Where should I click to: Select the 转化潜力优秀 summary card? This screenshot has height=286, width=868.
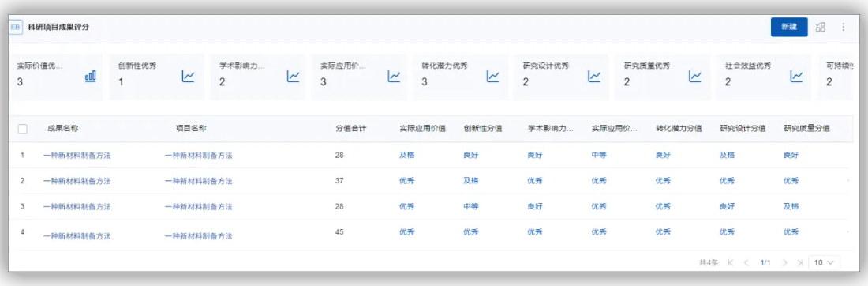pos(461,77)
